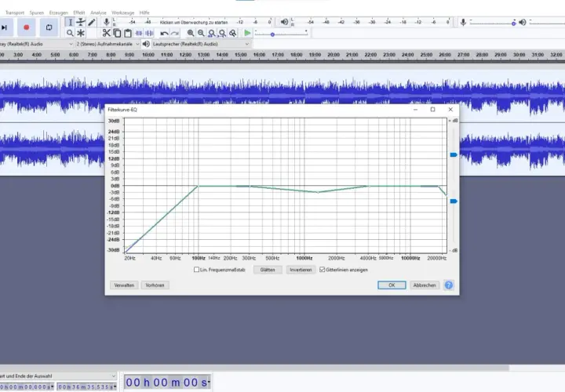
Task: Click Vorhören to preview the filter
Action: pos(155,285)
